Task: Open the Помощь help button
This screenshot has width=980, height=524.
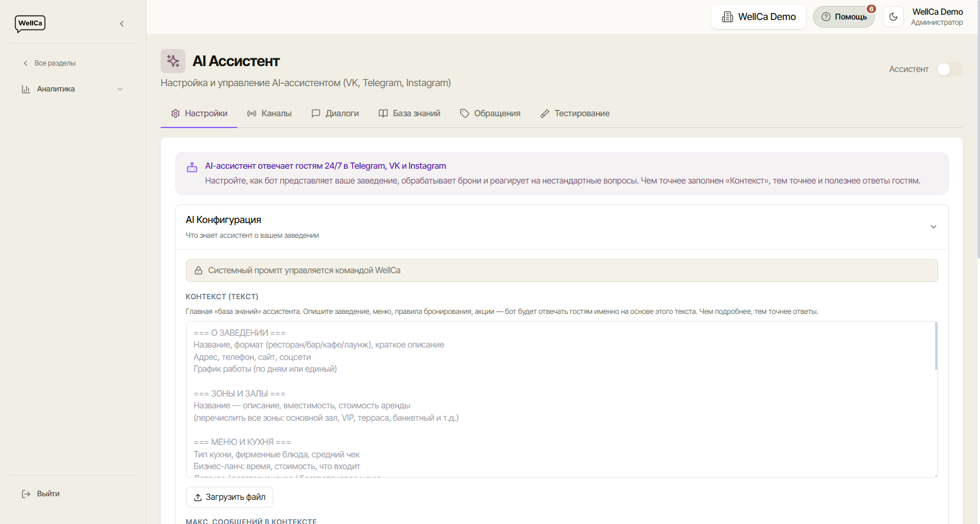Action: point(844,17)
